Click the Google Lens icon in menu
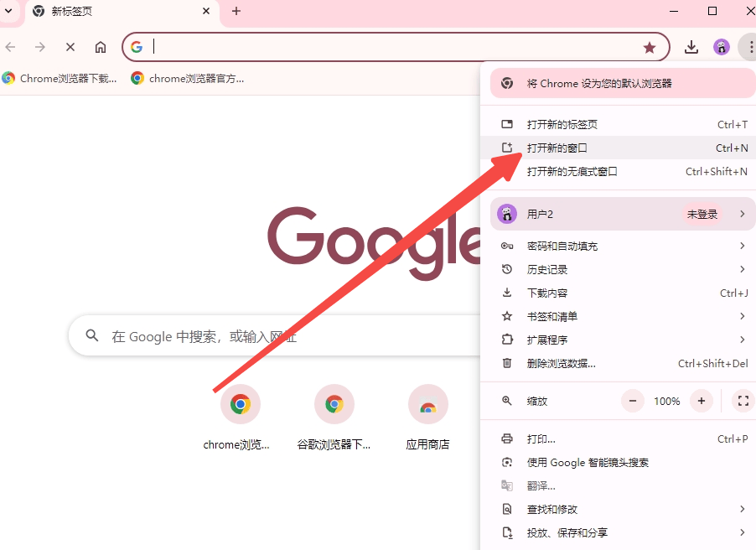This screenshot has height=550, width=756. coord(507,462)
